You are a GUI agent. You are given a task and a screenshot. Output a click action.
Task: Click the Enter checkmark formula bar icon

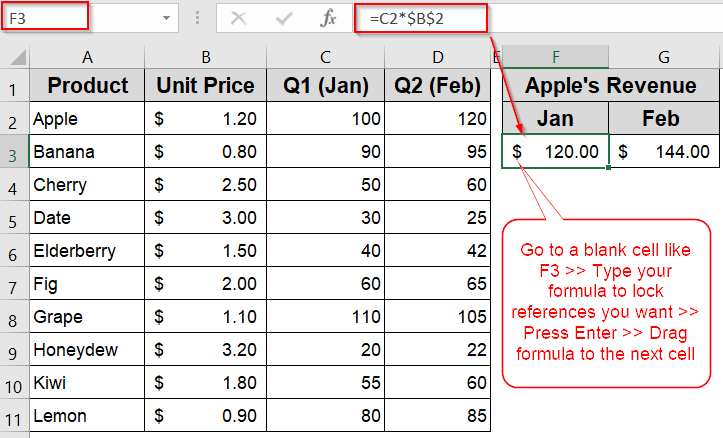click(284, 18)
